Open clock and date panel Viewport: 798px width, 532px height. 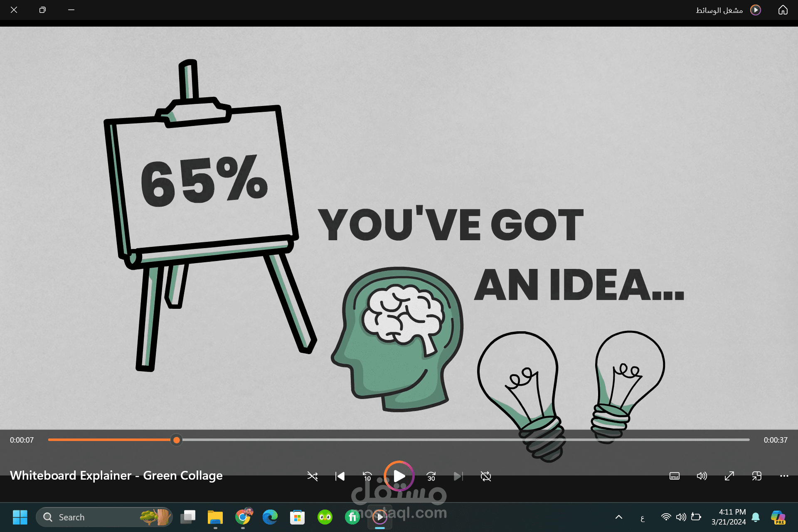[x=728, y=517]
